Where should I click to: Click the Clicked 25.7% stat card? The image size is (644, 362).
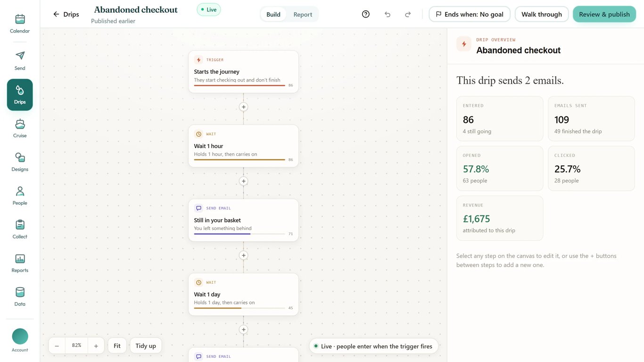(x=591, y=168)
